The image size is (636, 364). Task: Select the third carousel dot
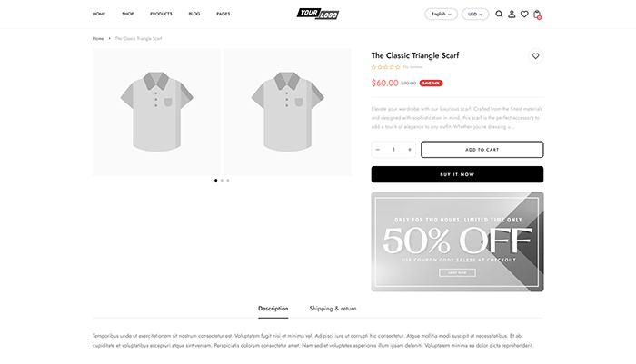(x=228, y=181)
